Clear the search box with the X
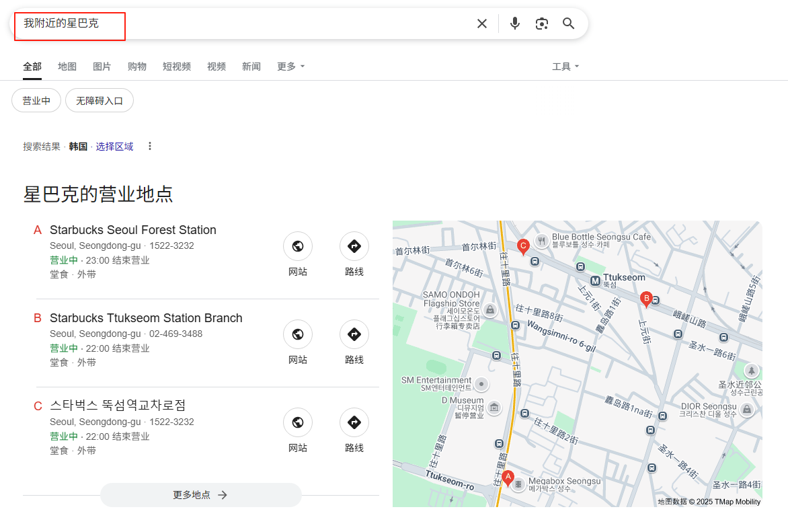 482,23
